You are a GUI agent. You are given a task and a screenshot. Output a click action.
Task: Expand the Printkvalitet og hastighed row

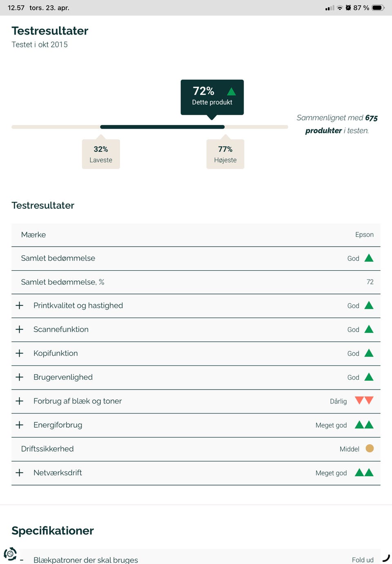pos(20,305)
